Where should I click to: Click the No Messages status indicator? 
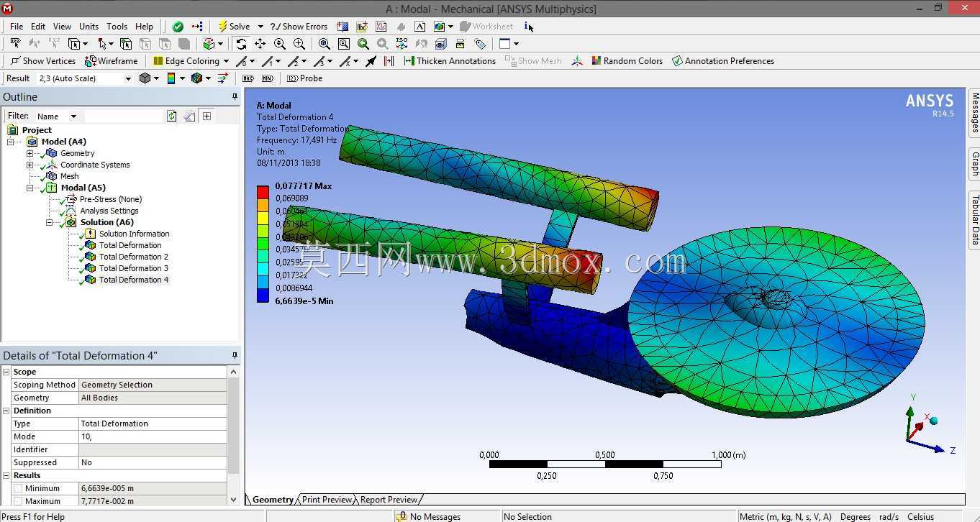429,516
